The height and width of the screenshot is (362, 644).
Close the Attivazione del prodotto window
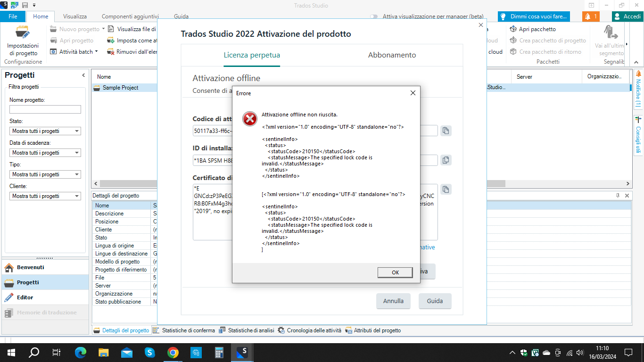tap(481, 25)
